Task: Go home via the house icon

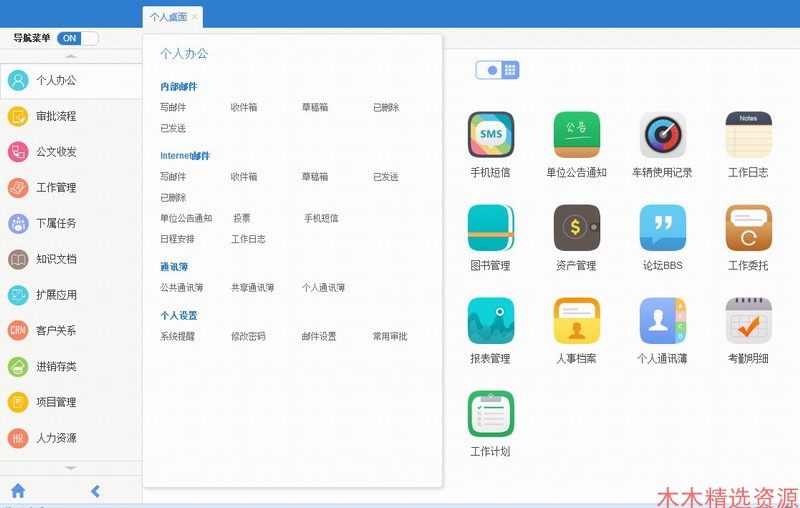Action: 18,491
